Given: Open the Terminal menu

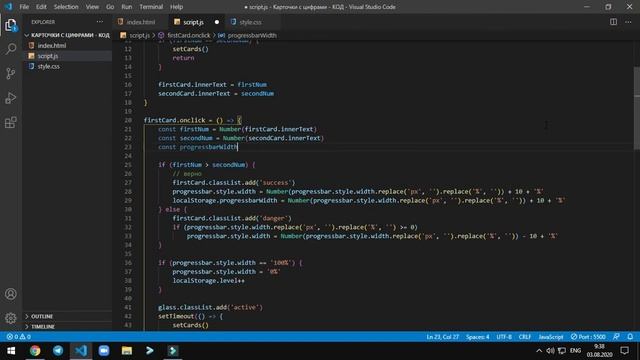Looking at the screenshot, I should pyautogui.click(x=151, y=7).
